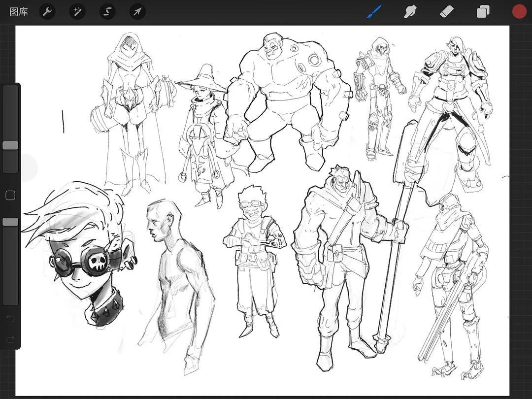The image size is (532, 399).
Task: Open the Layers panel
Action: click(483, 11)
